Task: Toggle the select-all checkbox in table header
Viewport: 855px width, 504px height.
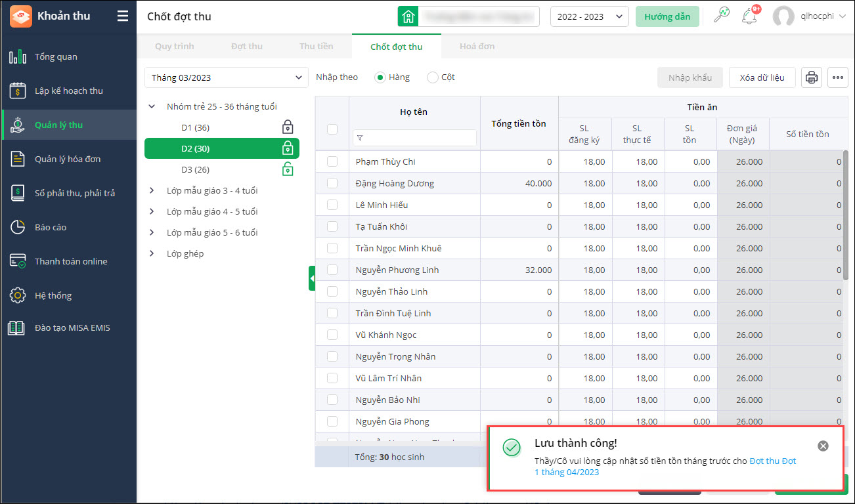Action: (x=332, y=129)
